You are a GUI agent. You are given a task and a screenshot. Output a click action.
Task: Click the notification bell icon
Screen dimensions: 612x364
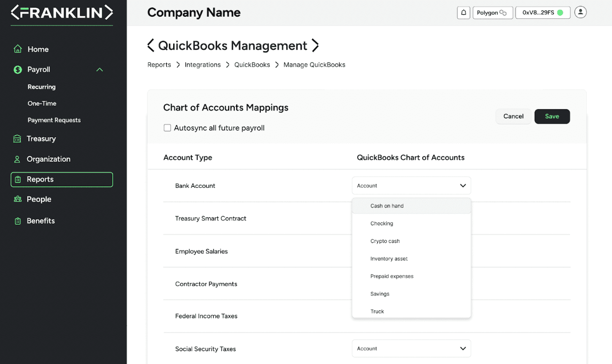pos(463,13)
